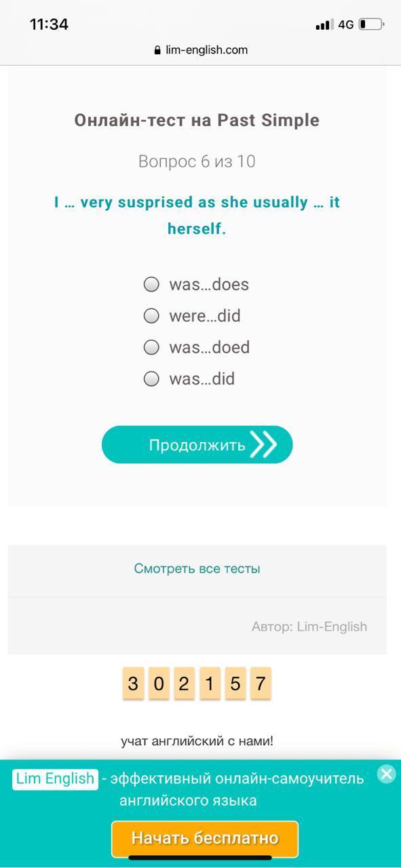The image size is (401, 868).
Task: Tap the 11:34 clock in status bar
Action: pyautogui.click(x=50, y=24)
